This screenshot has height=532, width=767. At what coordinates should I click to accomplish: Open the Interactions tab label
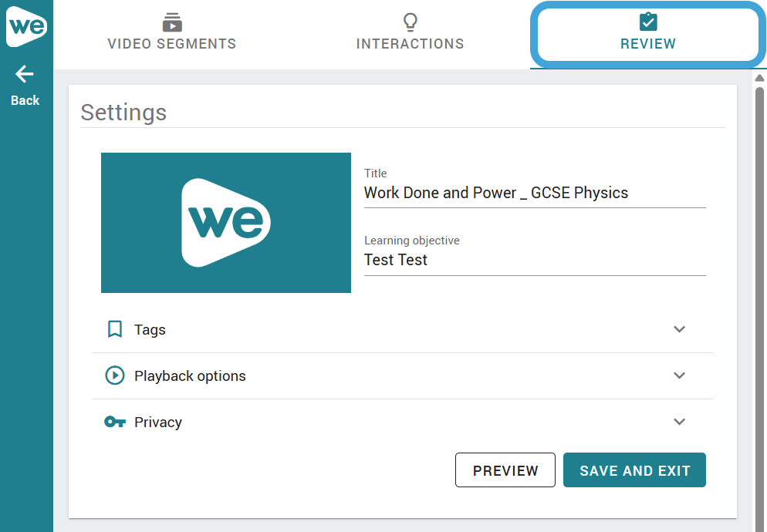point(410,44)
